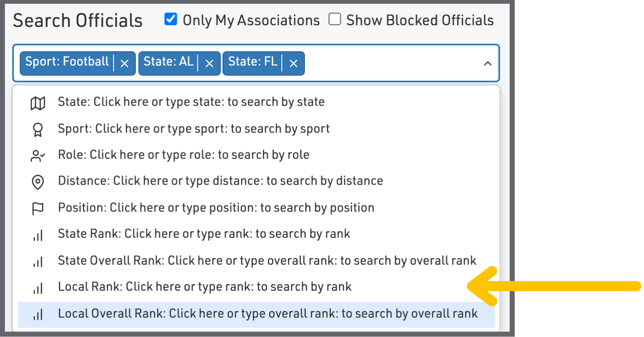The width and height of the screenshot is (644, 337).
Task: Click the flag icon beside Position
Action: coord(38,208)
